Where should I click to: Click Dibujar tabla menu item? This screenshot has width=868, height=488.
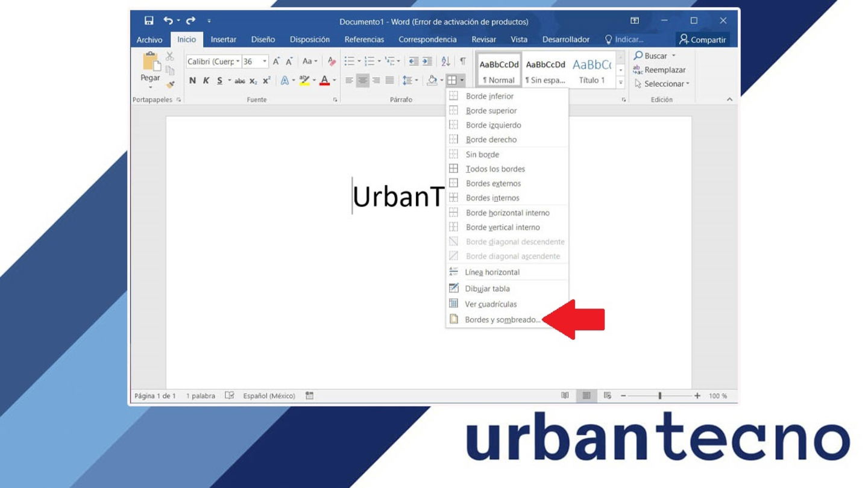(x=507, y=289)
